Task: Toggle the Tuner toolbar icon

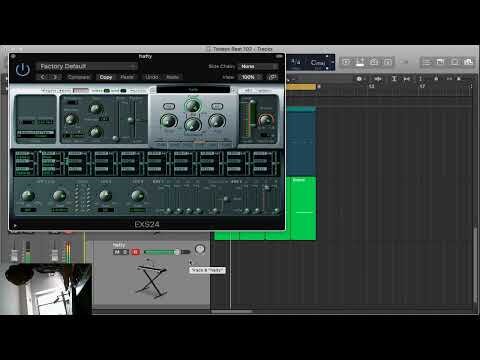Action: 360,62
